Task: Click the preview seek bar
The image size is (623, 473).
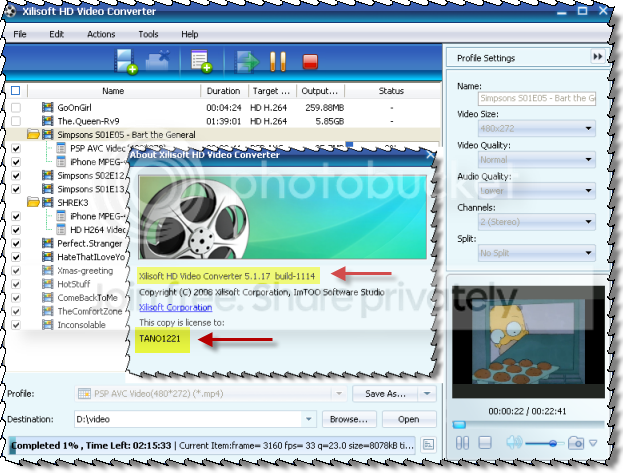Action: (x=528, y=425)
